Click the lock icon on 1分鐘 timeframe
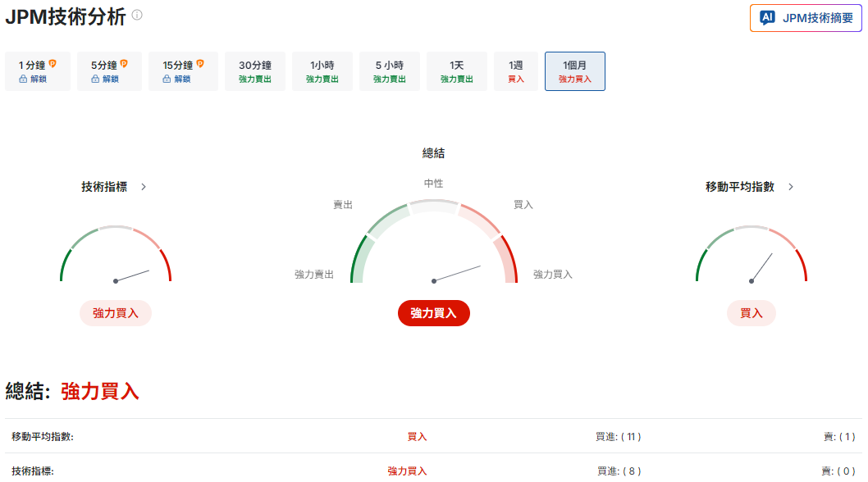Screen dimensions: 868x482 point(22,79)
